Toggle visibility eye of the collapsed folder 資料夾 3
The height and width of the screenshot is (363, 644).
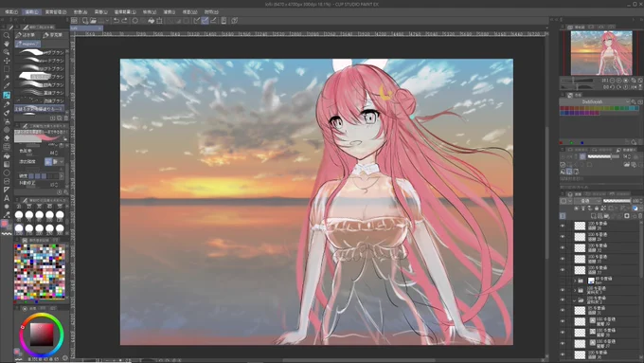pos(563,290)
